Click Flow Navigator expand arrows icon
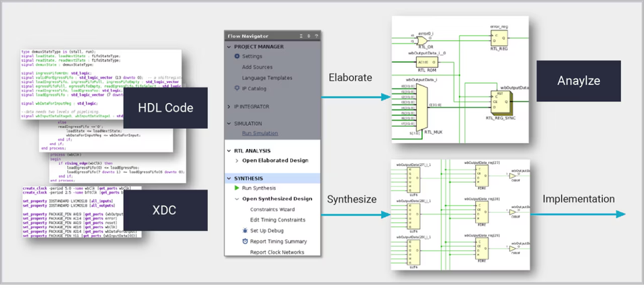Viewport: 644px width, 290px height. [309, 36]
